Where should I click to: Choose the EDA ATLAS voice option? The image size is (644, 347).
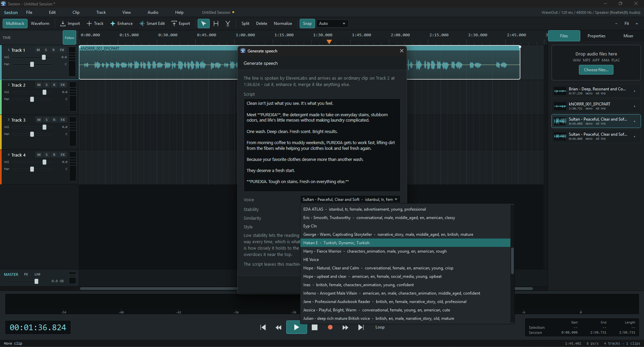point(405,209)
